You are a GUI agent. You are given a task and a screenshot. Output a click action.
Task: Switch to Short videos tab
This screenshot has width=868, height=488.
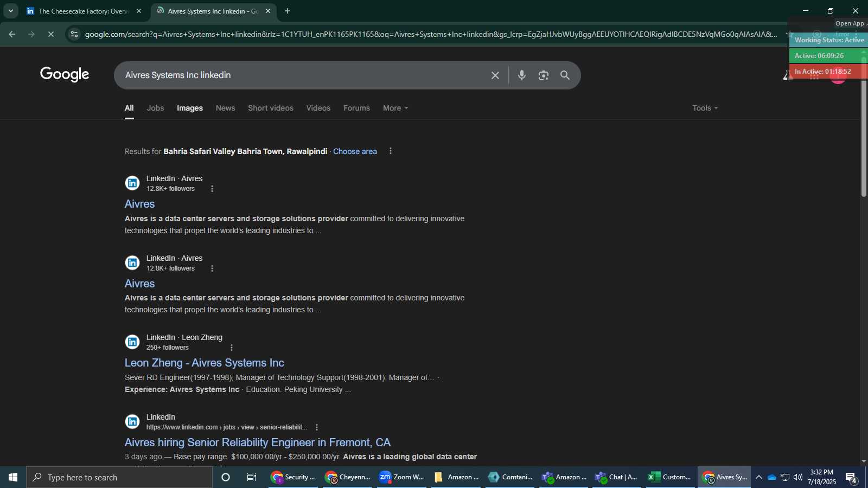point(271,108)
